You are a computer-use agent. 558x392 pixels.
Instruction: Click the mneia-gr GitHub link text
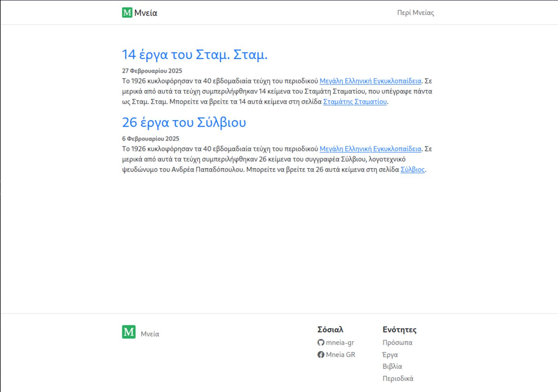[x=339, y=343]
